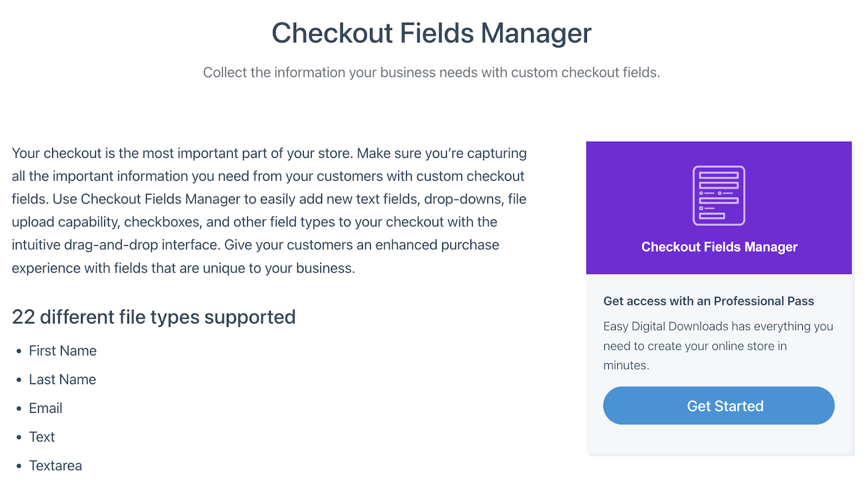Viewport: 868px width, 483px height.
Task: Click the Email list item
Action: pos(46,409)
